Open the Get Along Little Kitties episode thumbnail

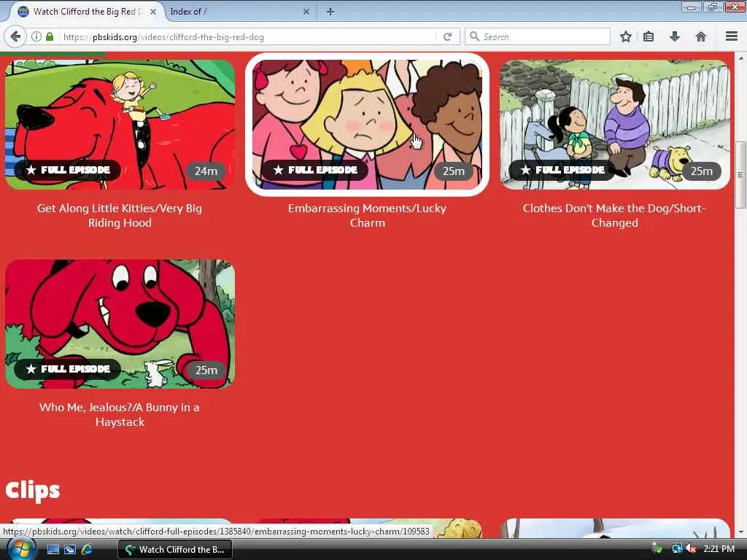point(120,124)
